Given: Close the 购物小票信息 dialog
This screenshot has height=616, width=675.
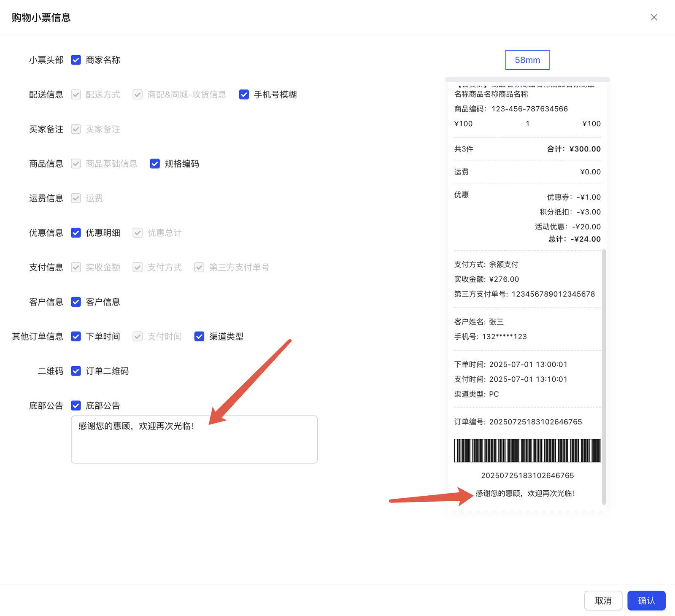Looking at the screenshot, I should [x=653, y=17].
